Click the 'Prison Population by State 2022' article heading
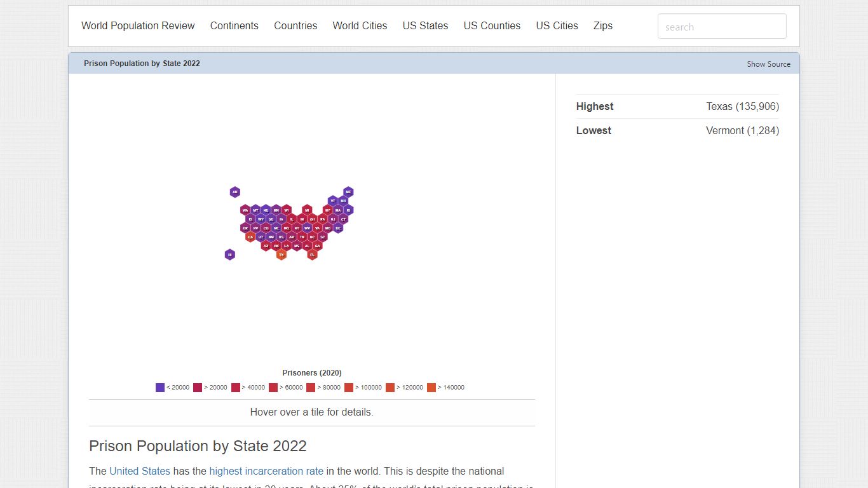The width and height of the screenshot is (868, 488). pyautogui.click(x=198, y=446)
